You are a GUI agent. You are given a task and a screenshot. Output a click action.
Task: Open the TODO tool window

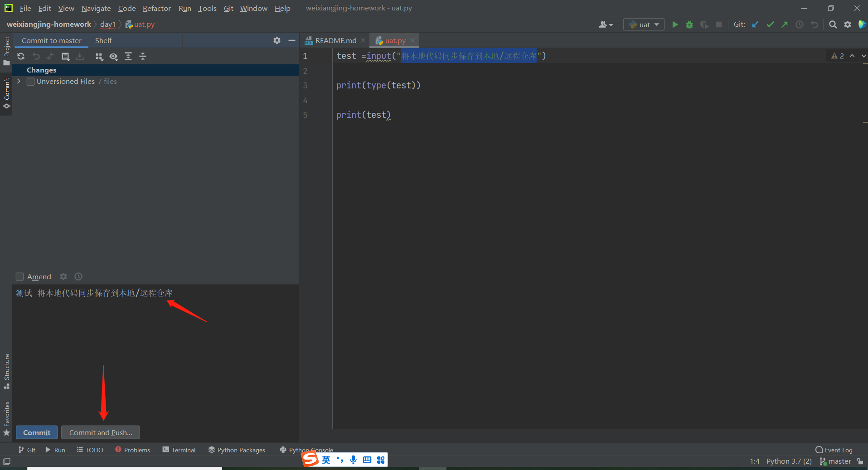coord(90,450)
